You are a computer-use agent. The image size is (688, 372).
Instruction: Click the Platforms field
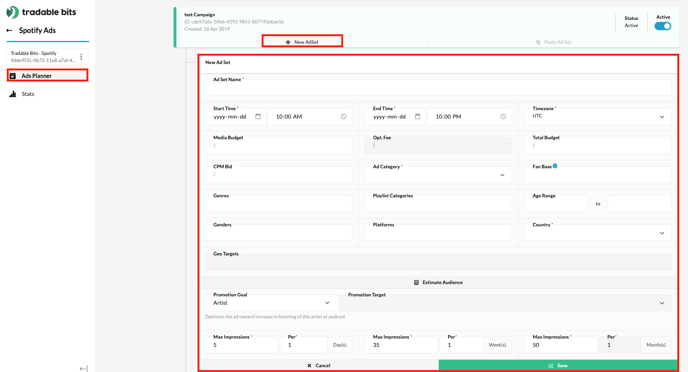tap(438, 232)
